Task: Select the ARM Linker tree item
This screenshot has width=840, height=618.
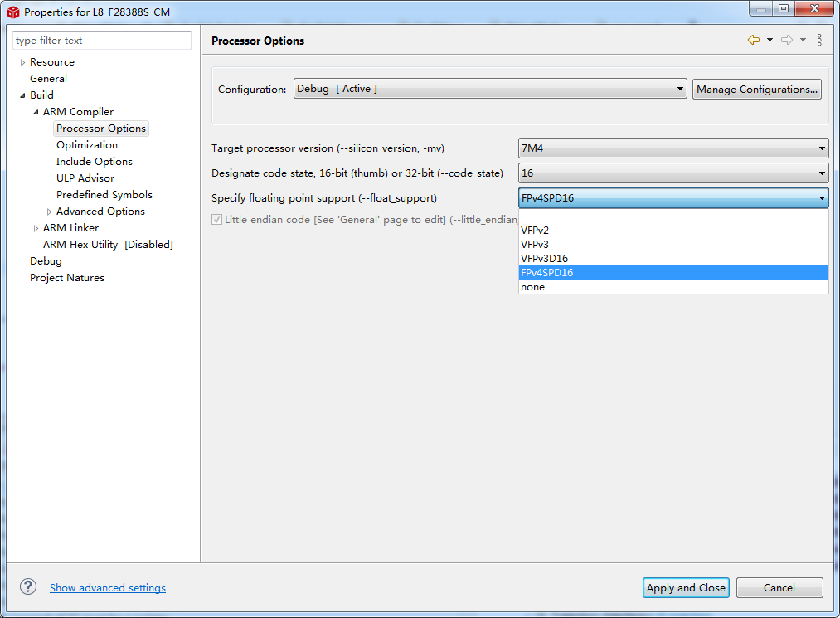Action: [70, 228]
